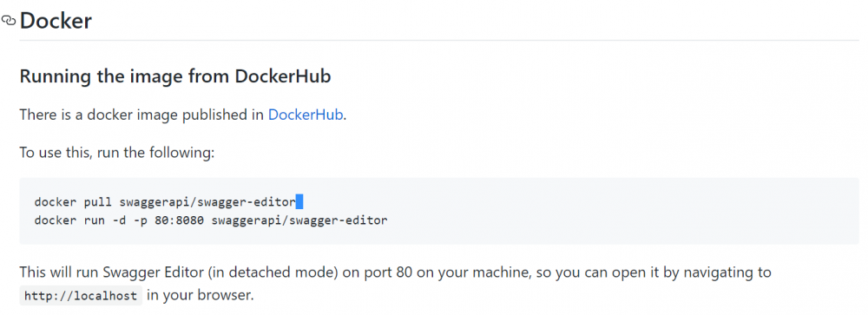Image resolution: width=868 pixels, height=315 pixels.
Task: Click the 'in your browser.' text
Action: (201, 295)
